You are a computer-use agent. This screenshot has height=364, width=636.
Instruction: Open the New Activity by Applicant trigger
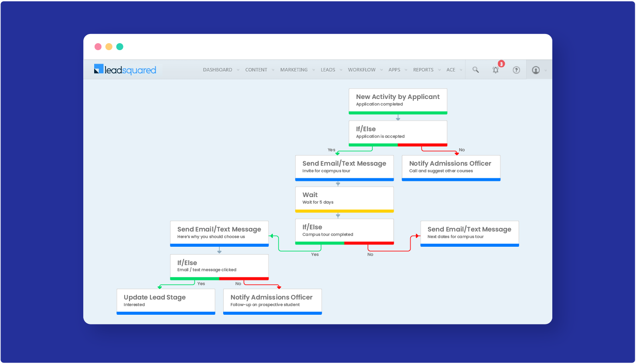398,101
